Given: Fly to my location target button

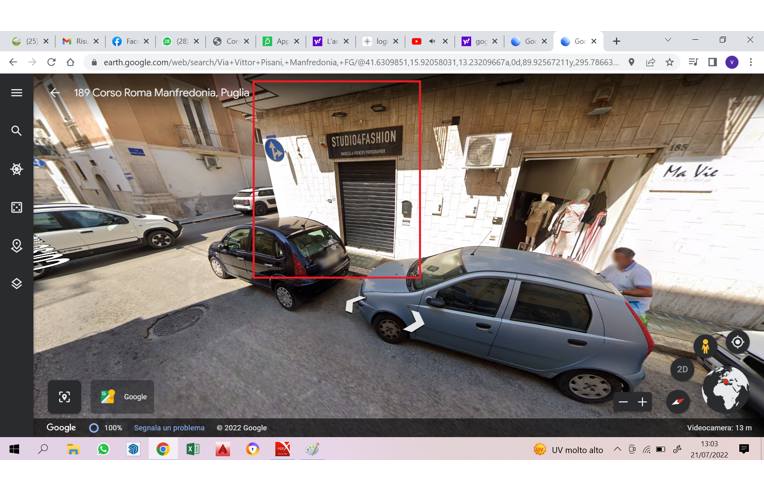Looking at the screenshot, I should [737, 342].
